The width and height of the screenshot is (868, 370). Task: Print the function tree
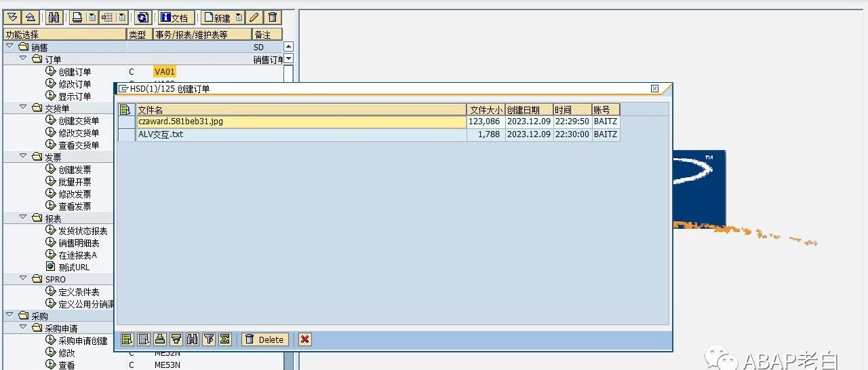77,18
